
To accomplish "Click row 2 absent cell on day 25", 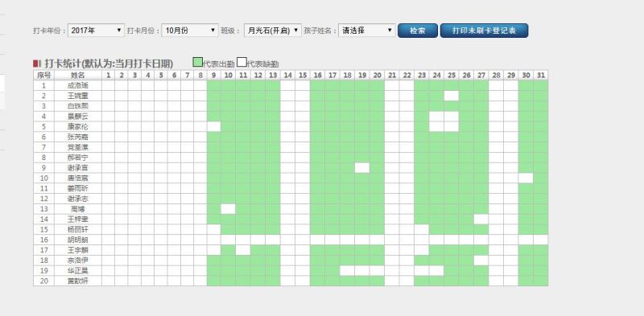I will point(452,96).
